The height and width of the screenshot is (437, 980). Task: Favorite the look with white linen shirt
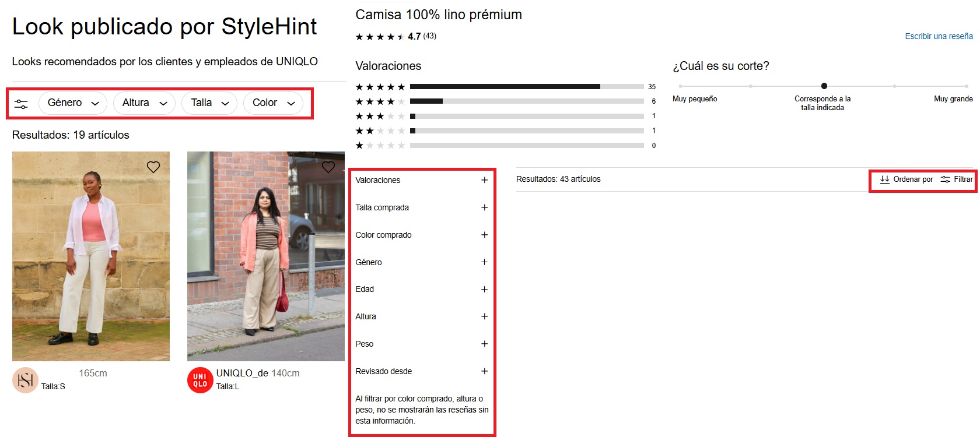coord(153,167)
